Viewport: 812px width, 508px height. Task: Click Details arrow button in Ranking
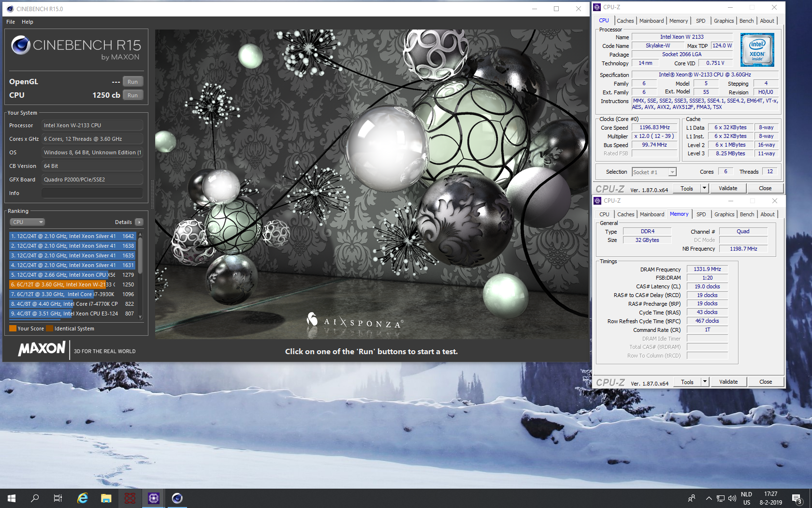(139, 222)
